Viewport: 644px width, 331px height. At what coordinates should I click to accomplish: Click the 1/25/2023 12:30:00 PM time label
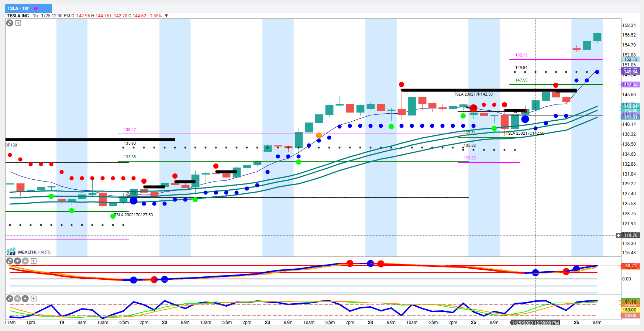535,323
